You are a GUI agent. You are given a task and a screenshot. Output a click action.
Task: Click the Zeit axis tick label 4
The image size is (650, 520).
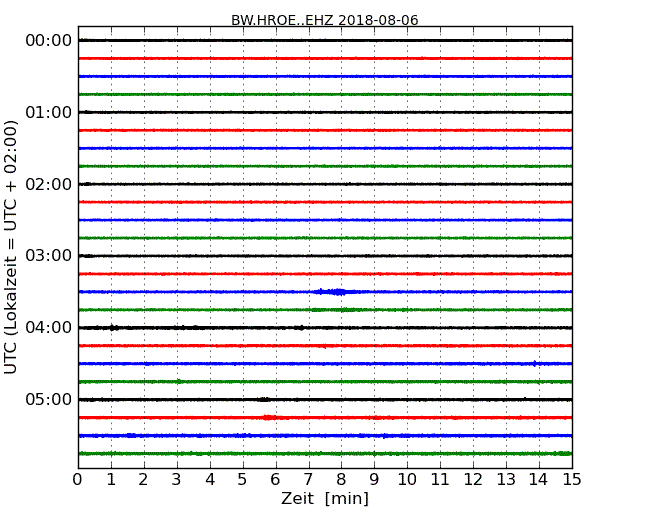point(210,480)
